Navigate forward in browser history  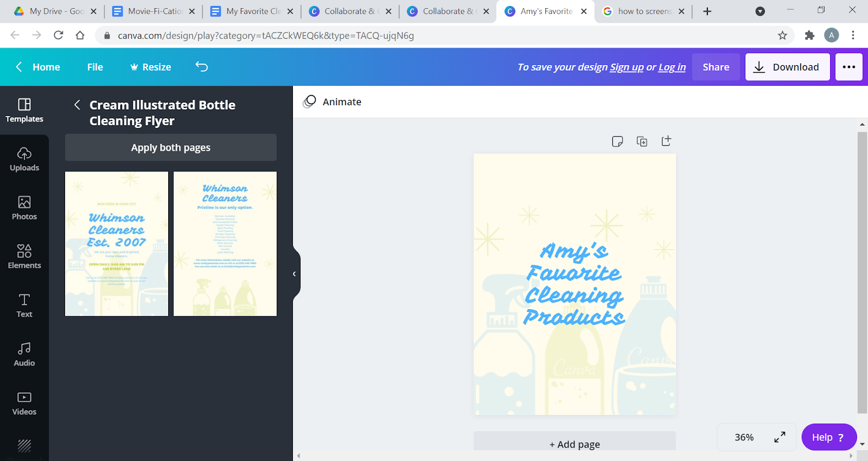(37, 35)
